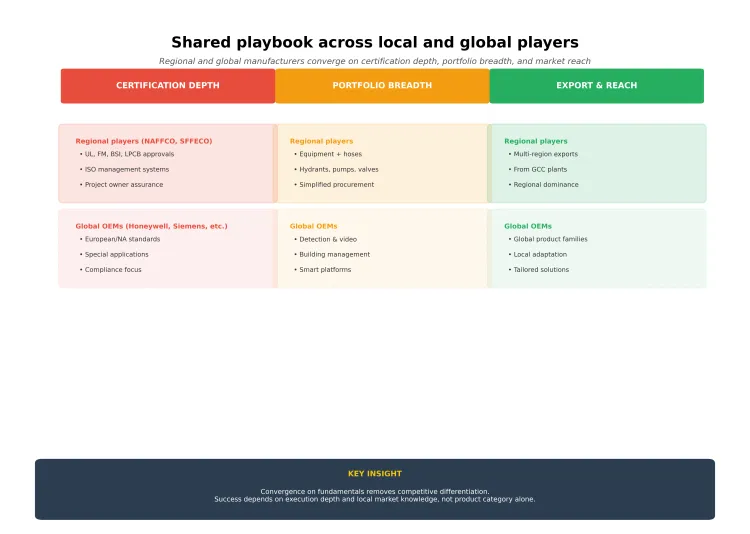The height and width of the screenshot is (534, 750).
Task: Click the 'Equipment + hoses' bullet
Action: (x=330, y=155)
